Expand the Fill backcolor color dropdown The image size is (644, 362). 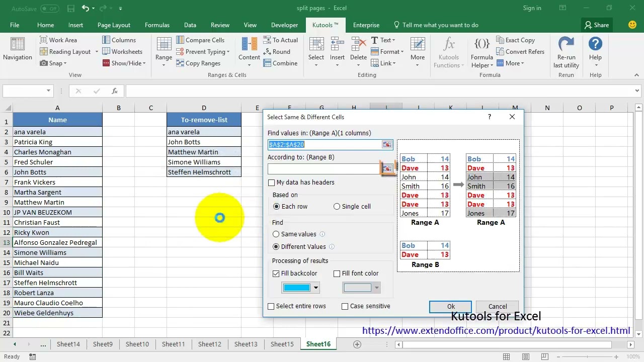(x=316, y=288)
